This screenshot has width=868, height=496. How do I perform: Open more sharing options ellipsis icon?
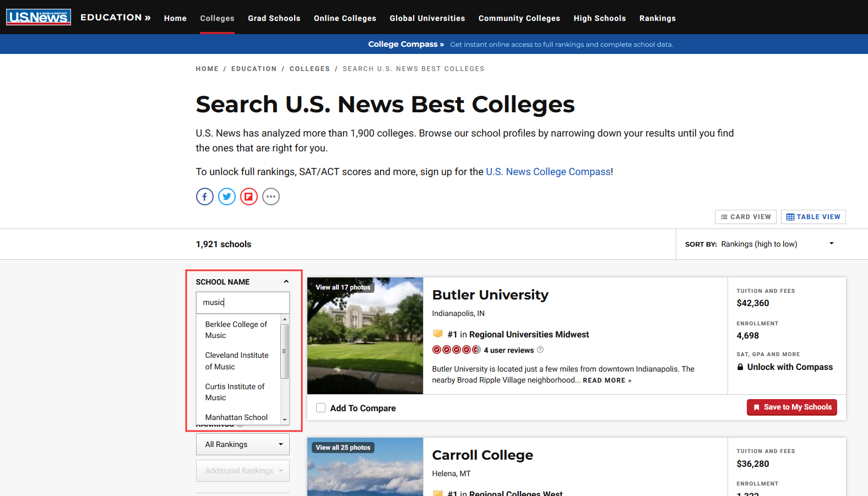[x=271, y=197]
